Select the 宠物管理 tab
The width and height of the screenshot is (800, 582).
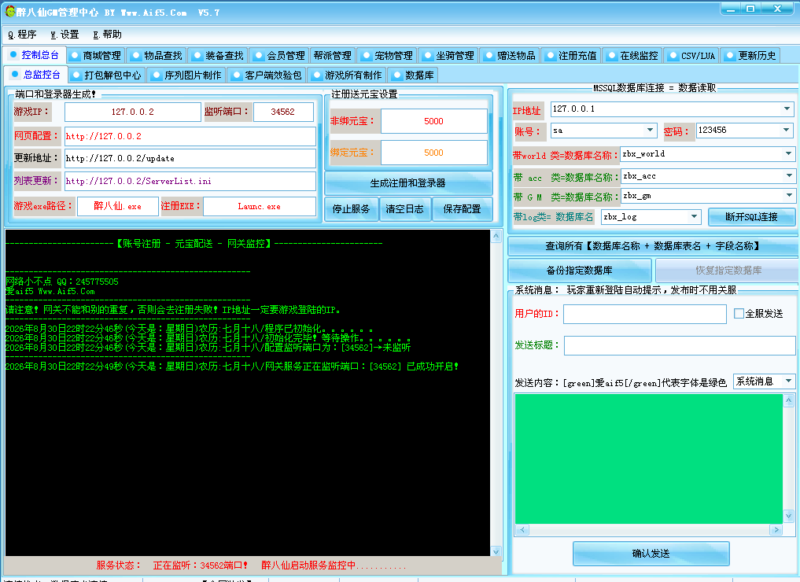click(x=387, y=55)
